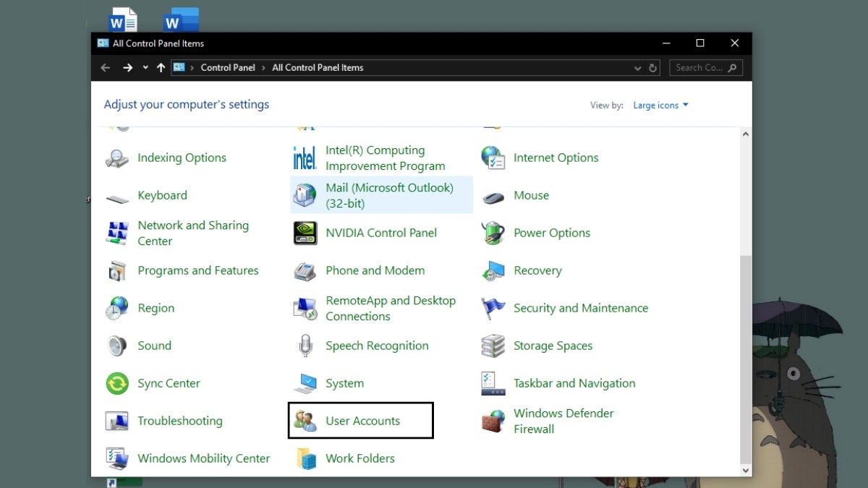Open the Troubleshooting icon

coord(117,421)
